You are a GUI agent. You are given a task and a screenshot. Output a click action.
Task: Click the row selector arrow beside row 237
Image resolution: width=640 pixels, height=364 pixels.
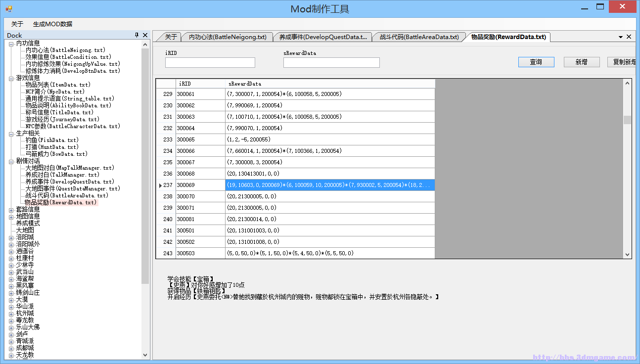pyautogui.click(x=160, y=185)
